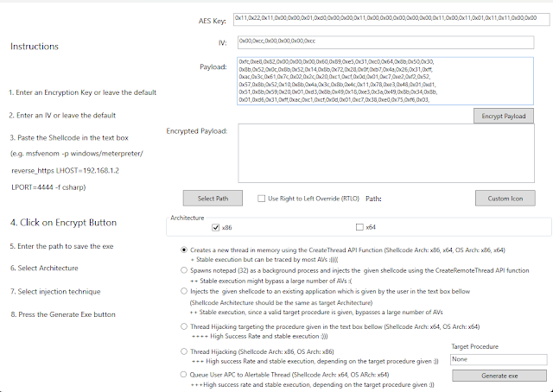Click '3. Paste the Shellcode in the text box'
Viewport: 553px width, 392px height.
pos(69,138)
